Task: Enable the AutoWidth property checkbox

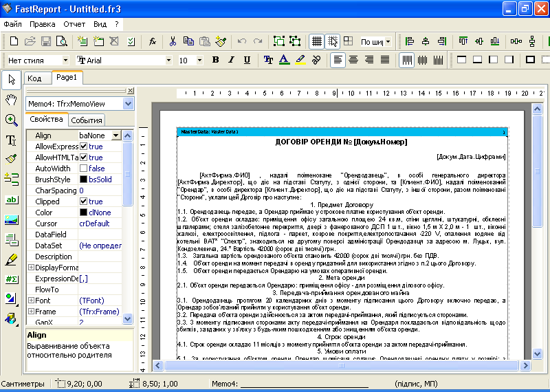Action: pyautogui.click(x=83, y=168)
